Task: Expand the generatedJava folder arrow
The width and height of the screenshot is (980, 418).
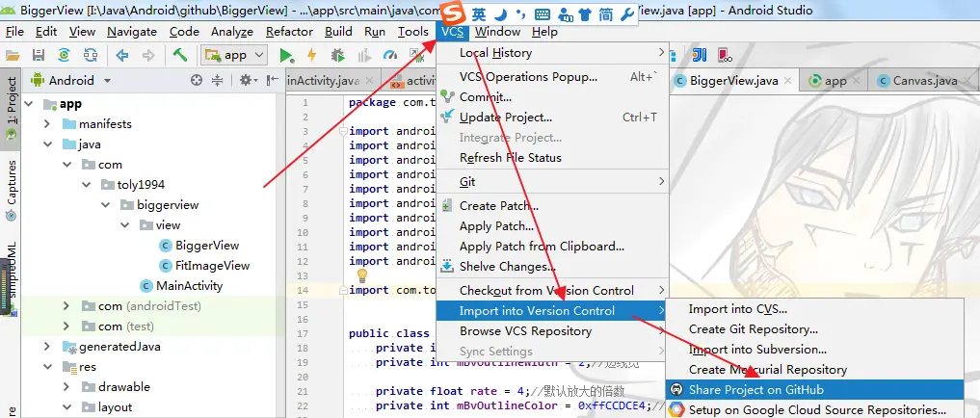Action: pos(47,347)
